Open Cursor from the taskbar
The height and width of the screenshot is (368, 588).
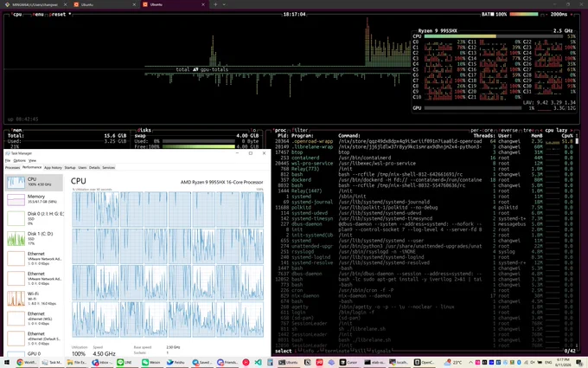pyautogui.click(x=349, y=362)
